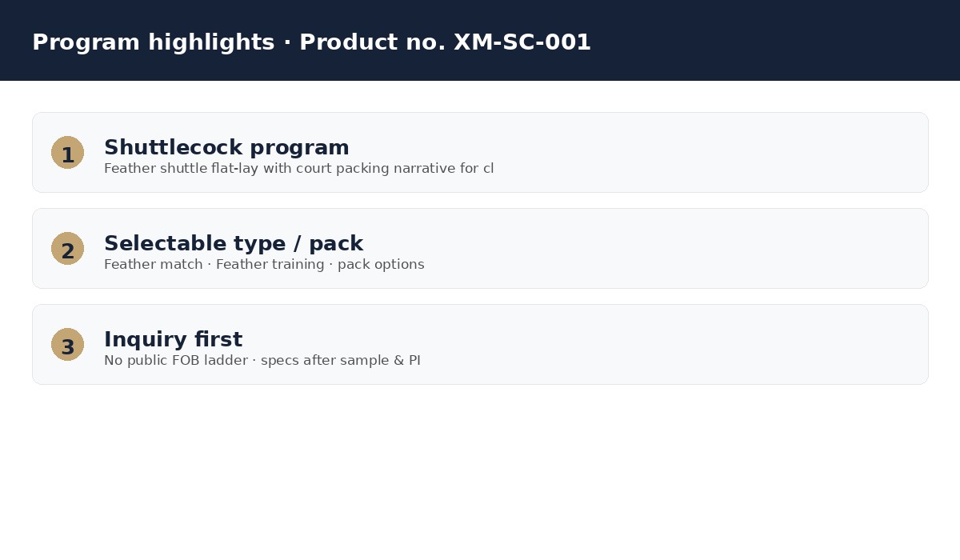
Task: Click 'pack options' text in second card
Action: pyautogui.click(x=381, y=265)
